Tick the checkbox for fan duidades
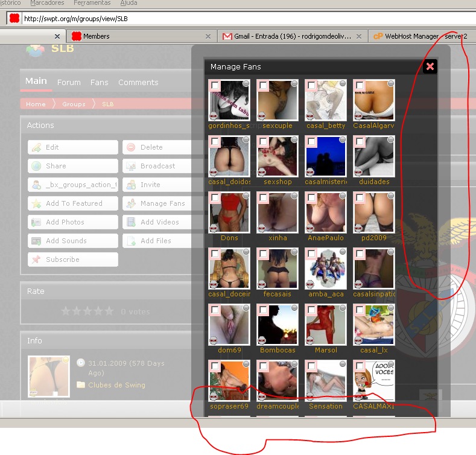Viewport: 476px width, 455px height. pos(360,141)
